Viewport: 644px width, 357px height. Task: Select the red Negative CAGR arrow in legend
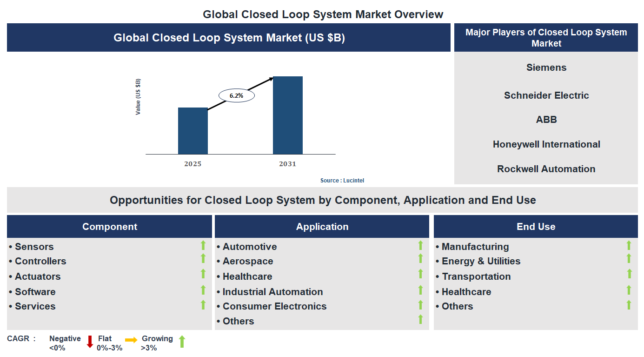pyautogui.click(x=89, y=342)
